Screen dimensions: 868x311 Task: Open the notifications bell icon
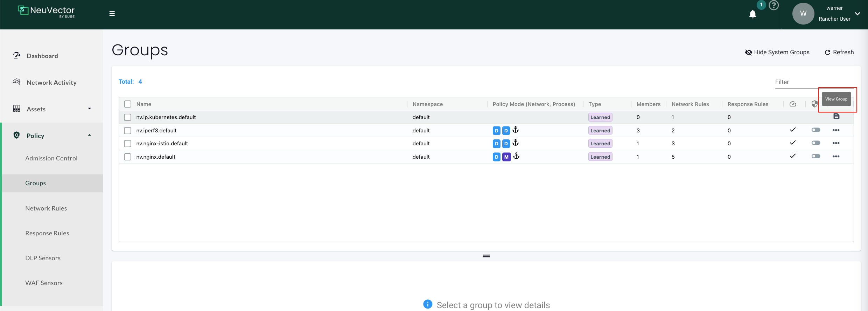point(752,14)
